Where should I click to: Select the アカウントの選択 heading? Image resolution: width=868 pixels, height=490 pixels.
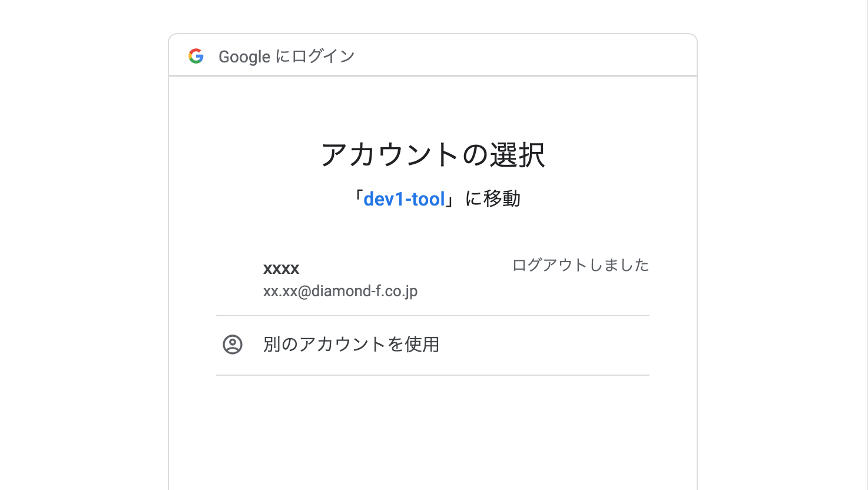(433, 155)
